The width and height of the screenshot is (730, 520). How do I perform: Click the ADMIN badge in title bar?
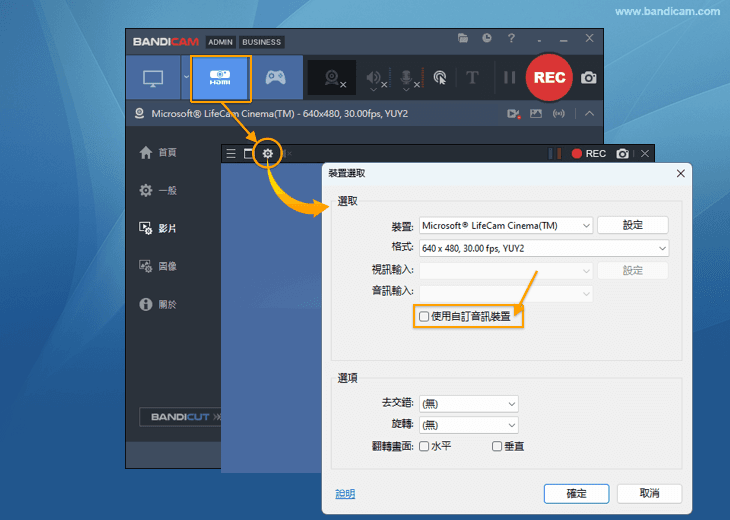point(220,42)
